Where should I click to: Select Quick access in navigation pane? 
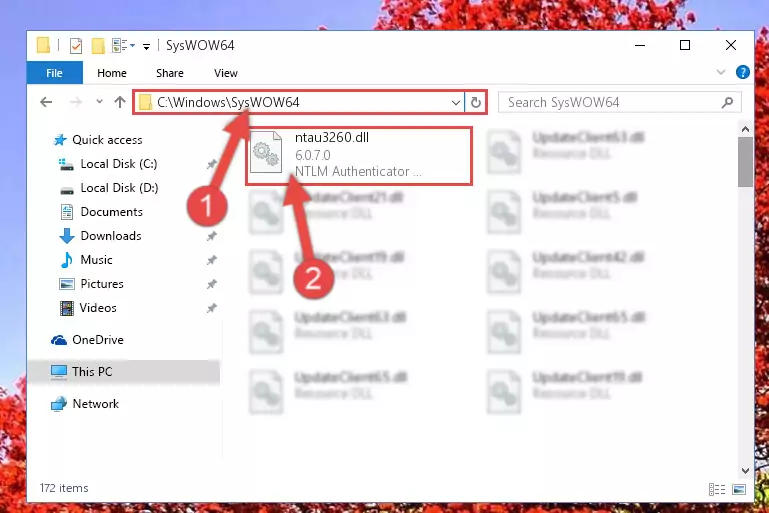click(x=107, y=140)
